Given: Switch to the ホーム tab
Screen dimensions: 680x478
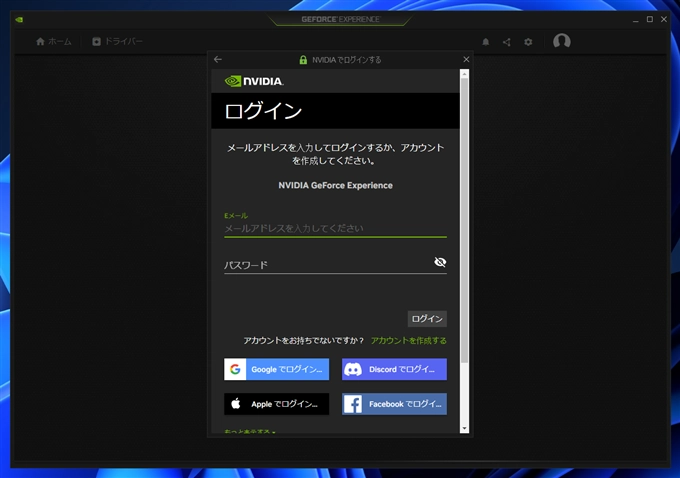Looking at the screenshot, I should (54, 42).
